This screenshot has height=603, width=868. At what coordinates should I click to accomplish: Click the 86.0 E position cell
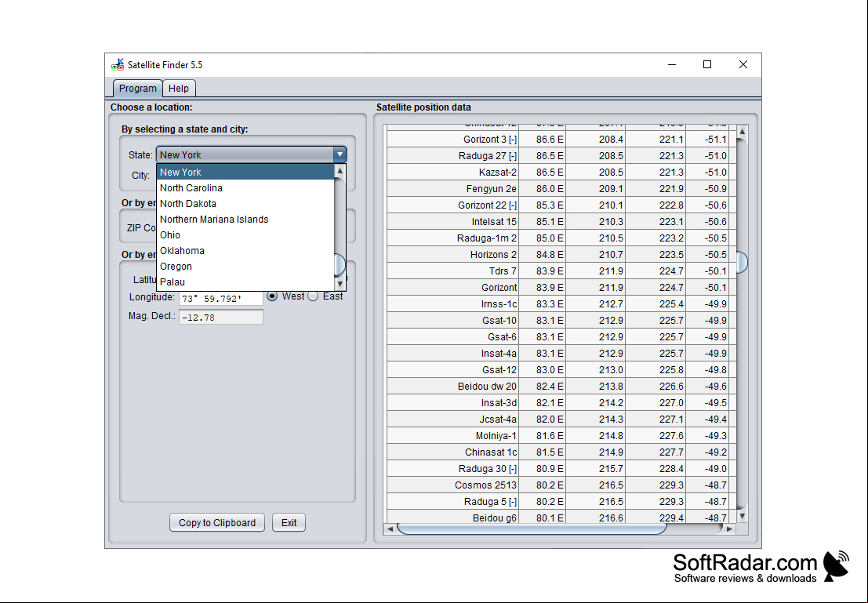click(x=543, y=189)
